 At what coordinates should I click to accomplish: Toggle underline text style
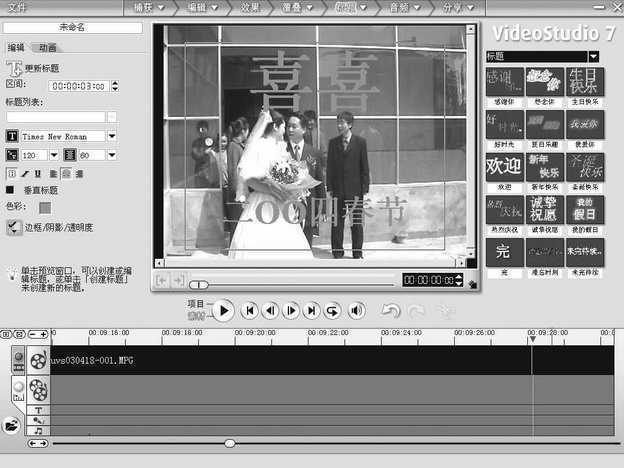39,174
